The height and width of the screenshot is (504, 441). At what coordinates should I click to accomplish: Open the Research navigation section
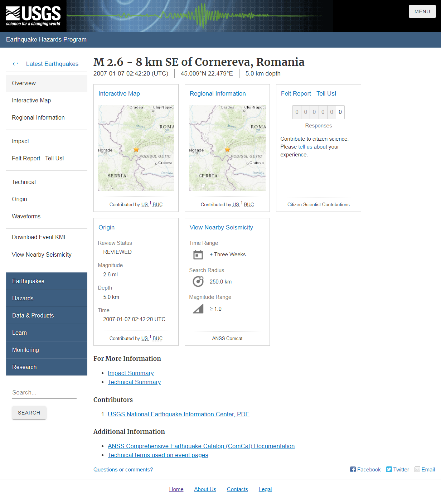pos(47,367)
